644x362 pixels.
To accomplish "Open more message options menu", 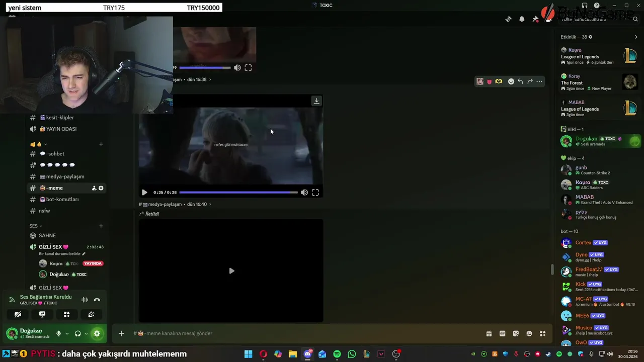I will point(539,81).
